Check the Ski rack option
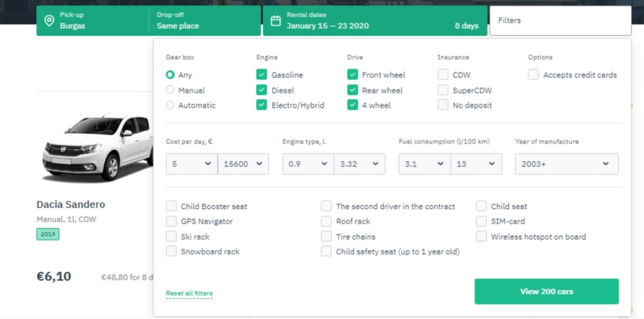This screenshot has height=319, width=644. pyautogui.click(x=171, y=237)
